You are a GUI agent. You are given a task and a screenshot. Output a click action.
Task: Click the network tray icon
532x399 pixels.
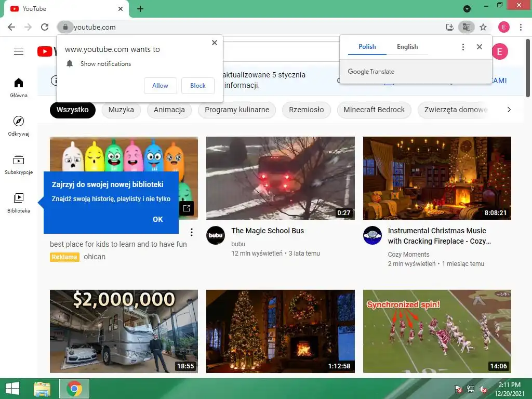pos(470,389)
